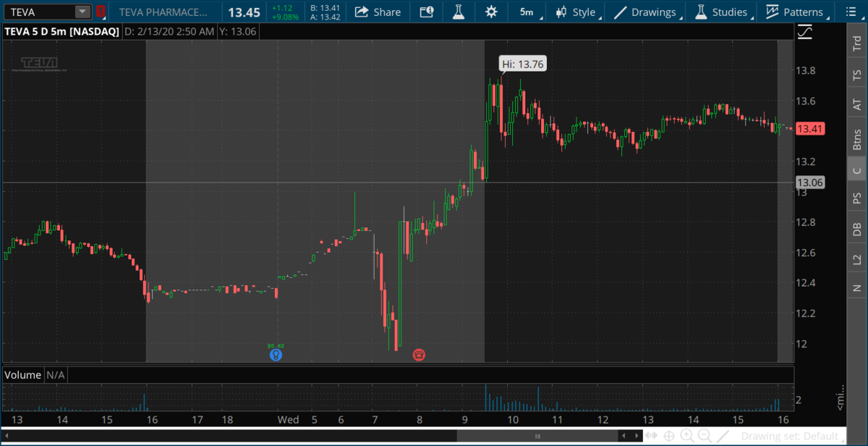Image resolution: width=868 pixels, height=446 pixels.
Task: Select the AT sidebar tab
Action: 856,105
